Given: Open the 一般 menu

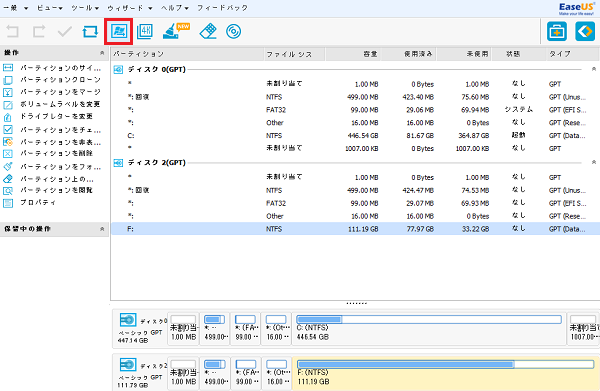Looking at the screenshot, I should coord(15,8).
